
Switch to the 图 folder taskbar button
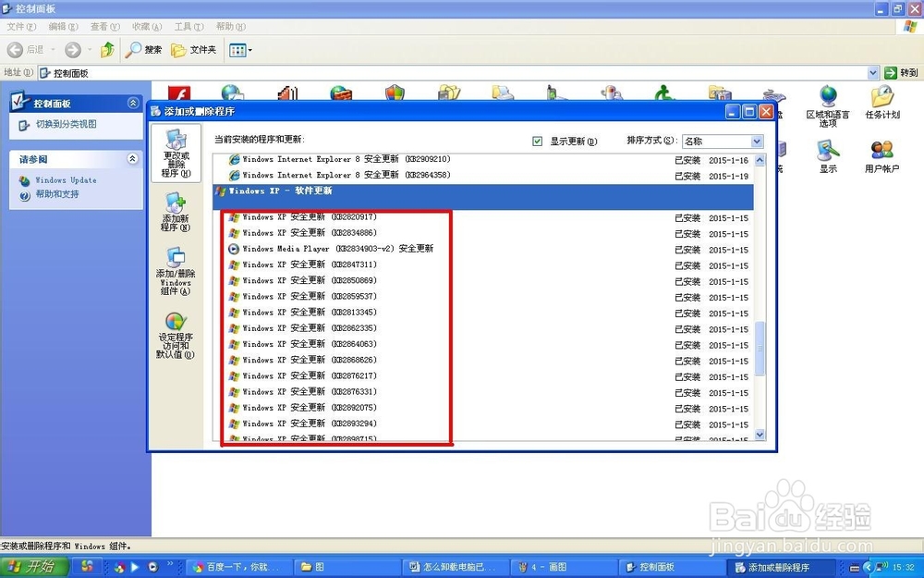[348, 567]
